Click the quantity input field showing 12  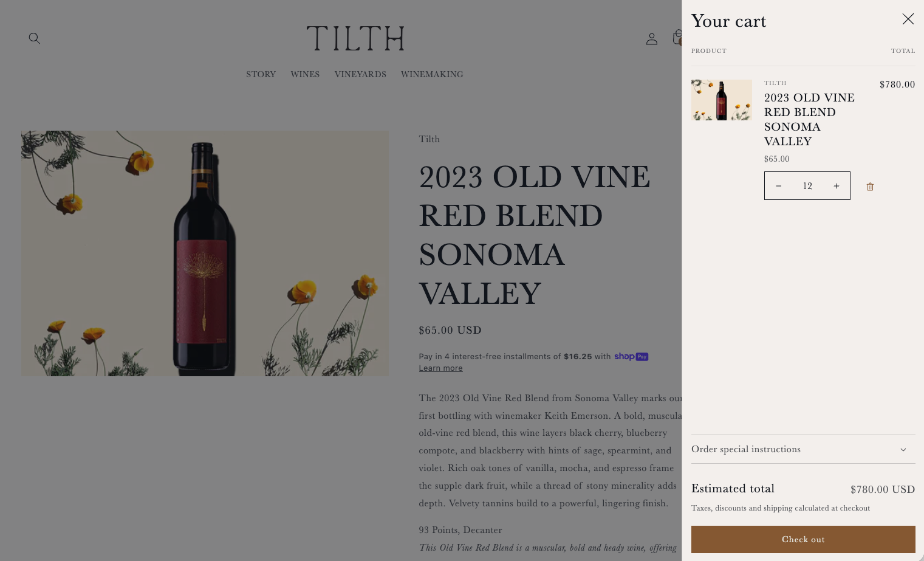(807, 186)
